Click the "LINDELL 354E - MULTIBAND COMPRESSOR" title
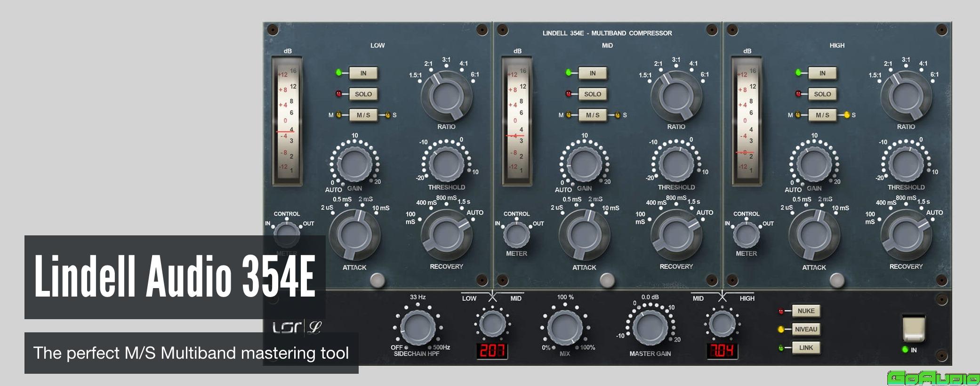980x386 pixels. click(607, 33)
